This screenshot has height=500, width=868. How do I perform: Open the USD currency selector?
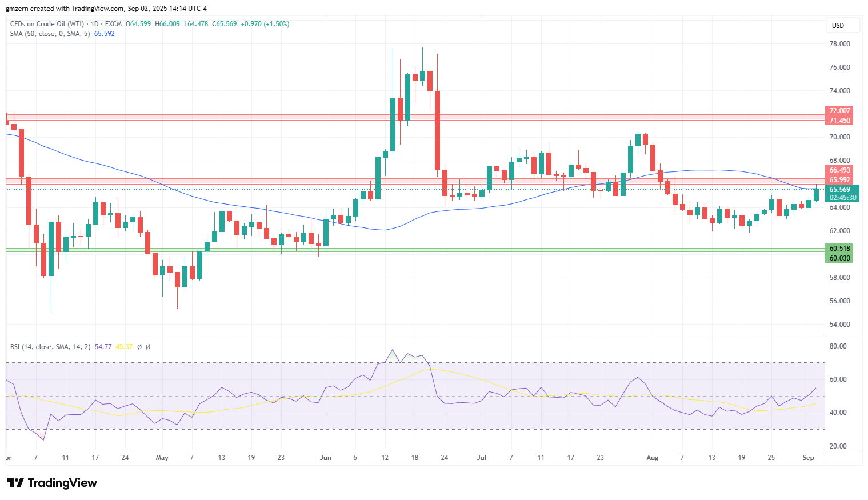(843, 26)
